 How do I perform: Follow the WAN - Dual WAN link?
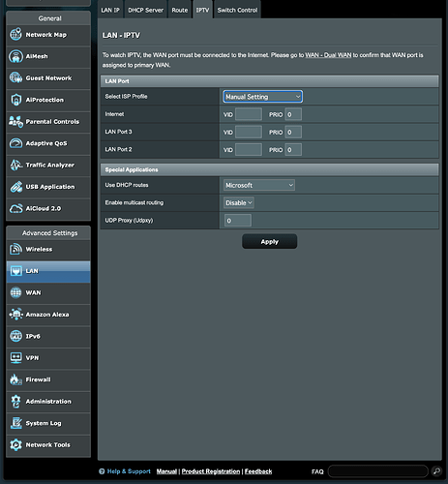[328, 55]
